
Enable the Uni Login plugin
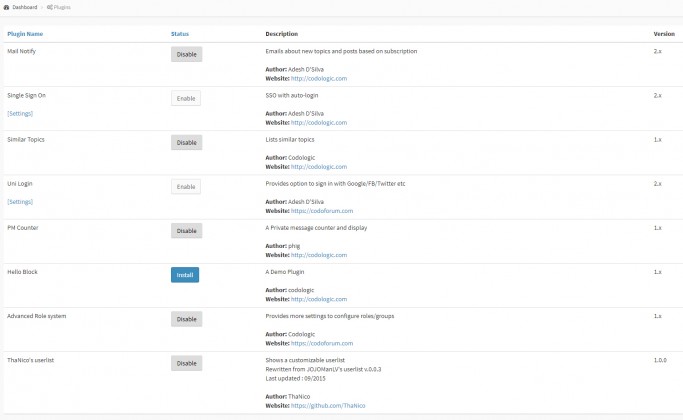[186, 186]
